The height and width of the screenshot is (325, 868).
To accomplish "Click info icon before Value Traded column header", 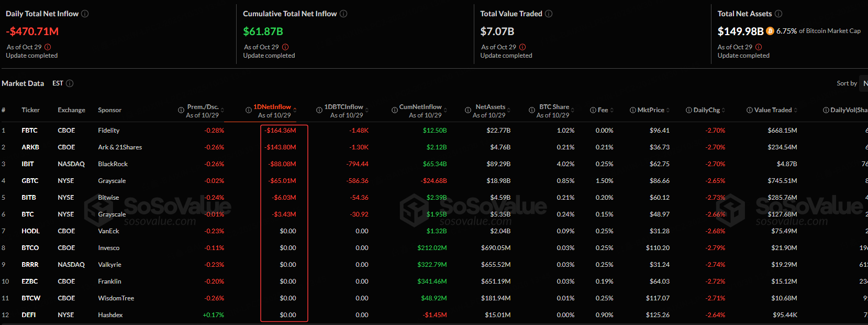I will (750, 110).
